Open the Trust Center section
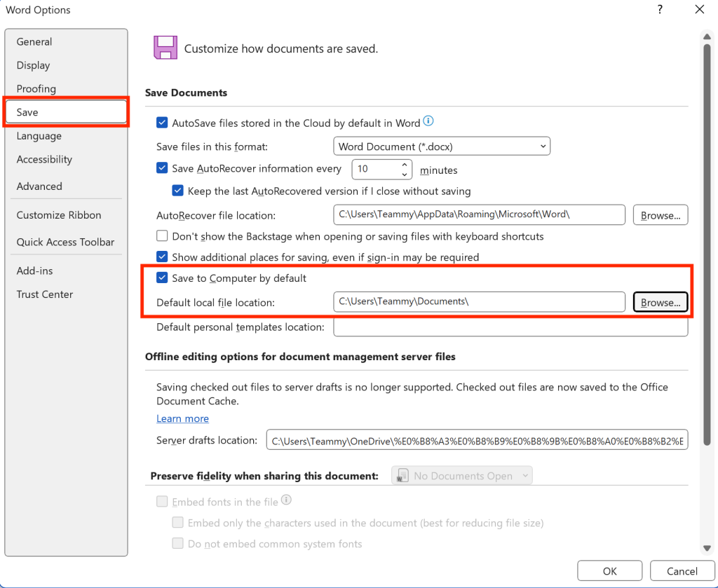718x588 pixels. click(45, 294)
